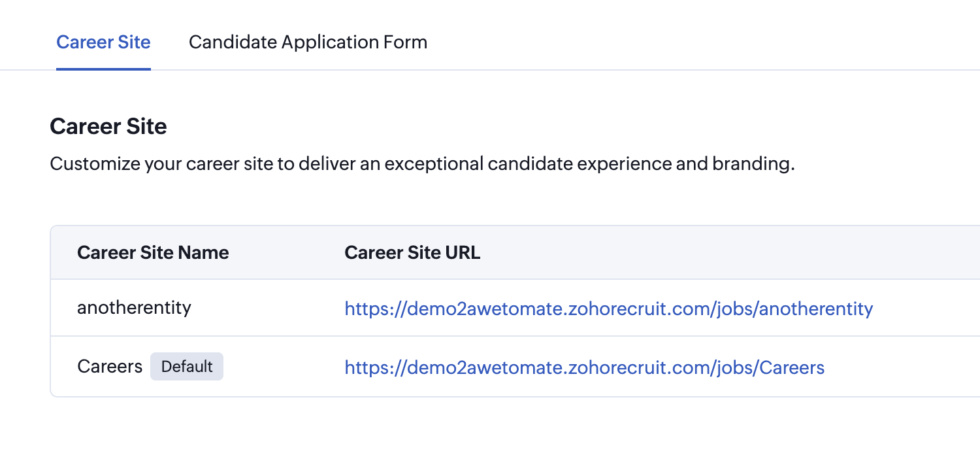Image resolution: width=980 pixels, height=455 pixels.
Task: Click the Default badge beside Careers
Action: point(187,367)
